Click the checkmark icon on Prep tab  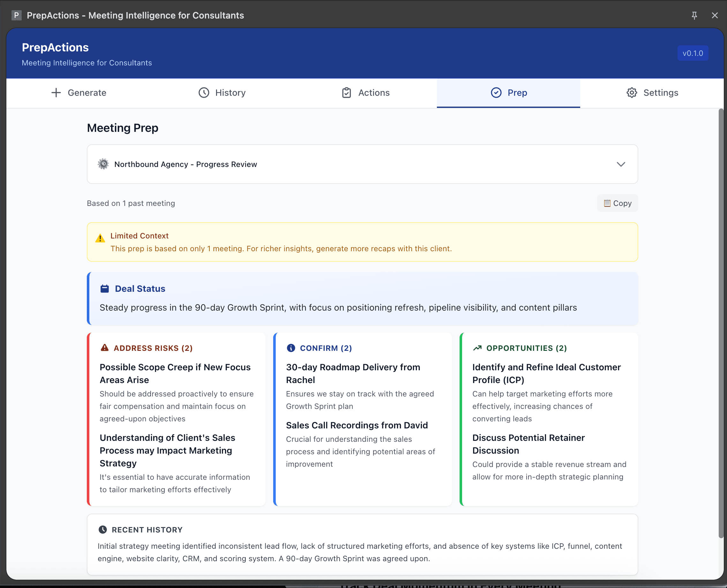[x=496, y=93]
